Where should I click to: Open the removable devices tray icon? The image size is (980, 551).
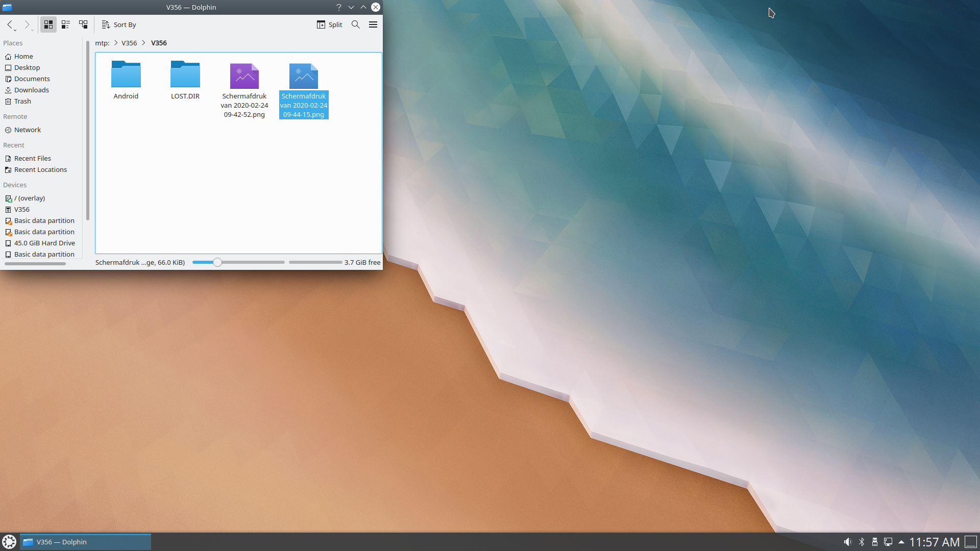[875, 542]
